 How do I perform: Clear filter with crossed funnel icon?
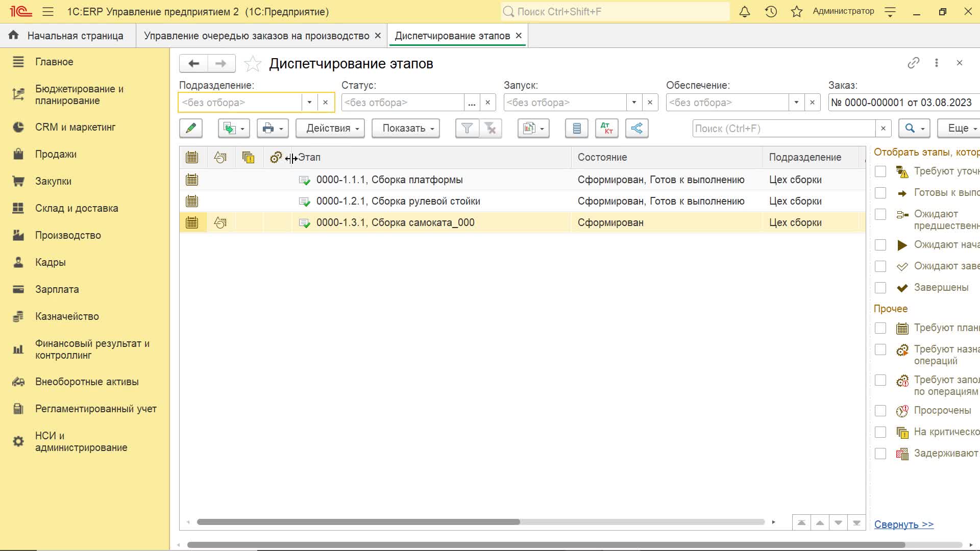tap(491, 128)
